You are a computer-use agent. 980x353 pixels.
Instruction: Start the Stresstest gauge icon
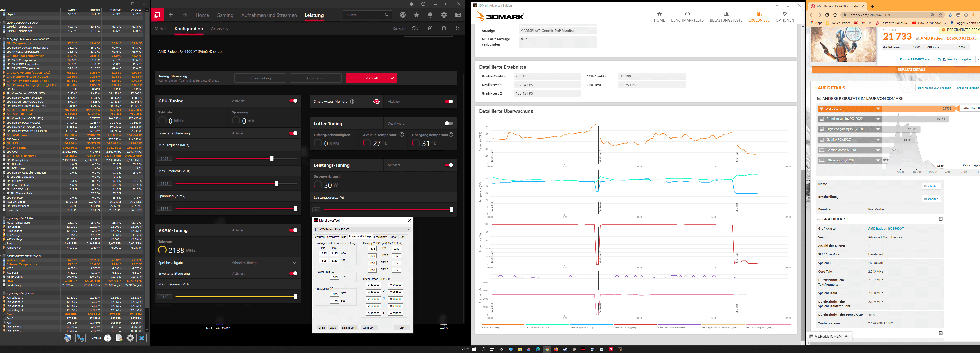415,28
